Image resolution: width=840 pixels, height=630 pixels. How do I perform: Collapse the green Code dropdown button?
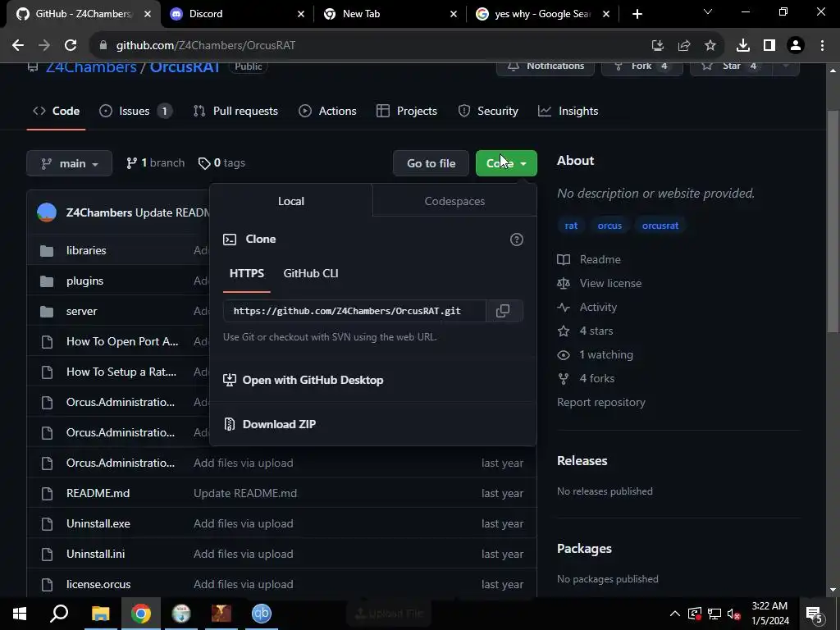click(x=506, y=163)
